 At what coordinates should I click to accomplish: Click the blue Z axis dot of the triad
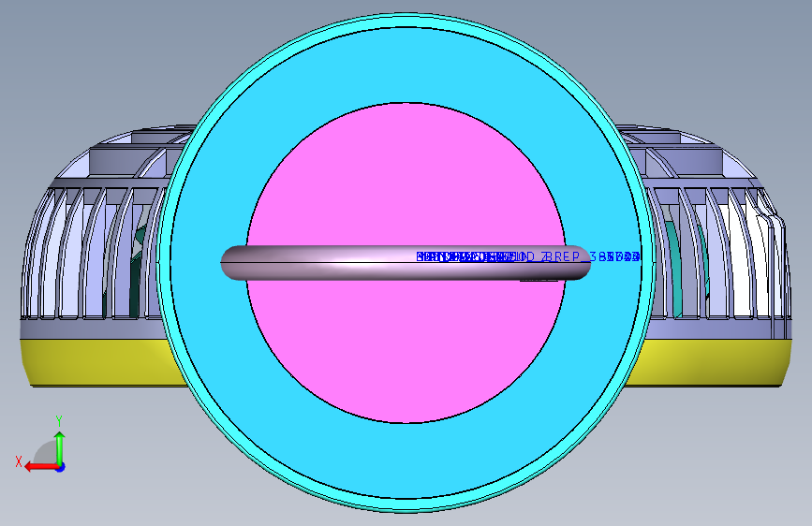click(x=61, y=467)
